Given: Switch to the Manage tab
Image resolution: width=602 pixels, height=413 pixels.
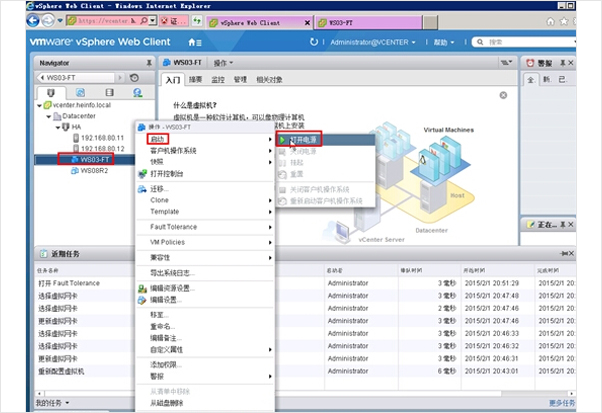Looking at the screenshot, I should pyautogui.click(x=240, y=79).
